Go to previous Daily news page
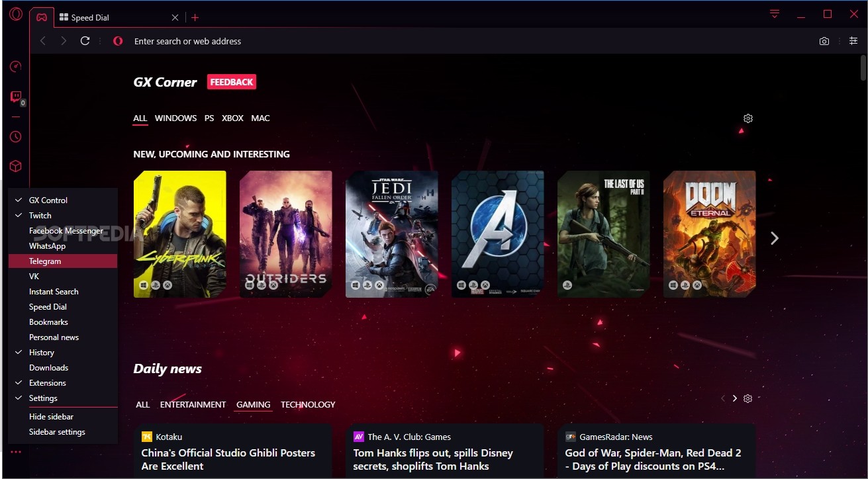 click(723, 398)
